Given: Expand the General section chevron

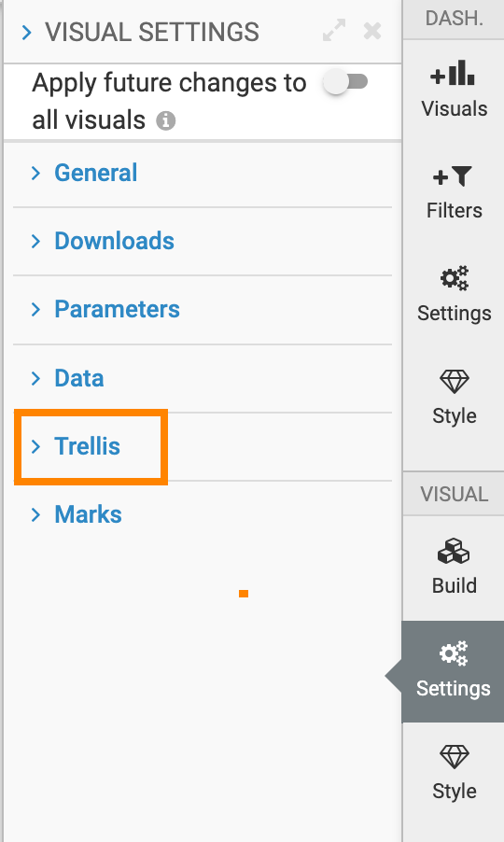Looking at the screenshot, I should click(35, 173).
